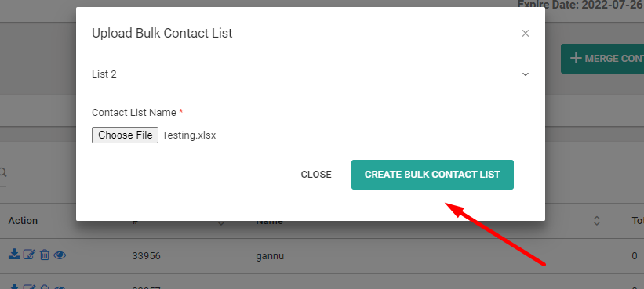Open the List 2 dropdown

tap(311, 74)
